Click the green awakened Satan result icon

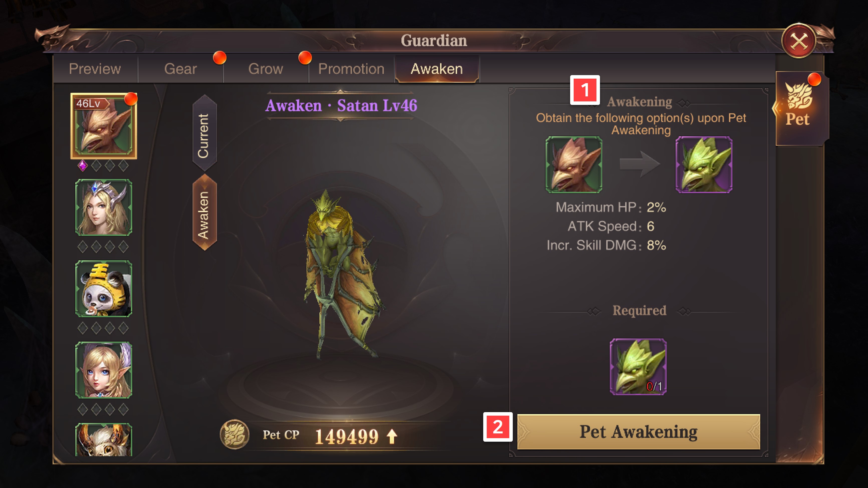point(704,165)
